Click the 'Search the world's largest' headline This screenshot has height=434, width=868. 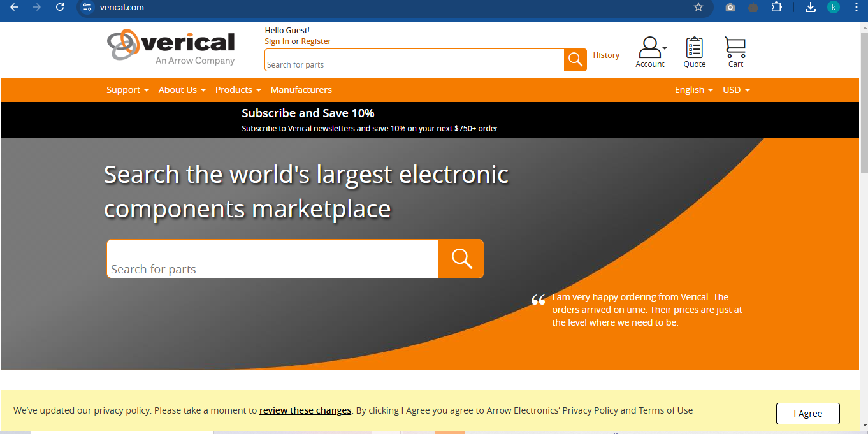pos(307,191)
